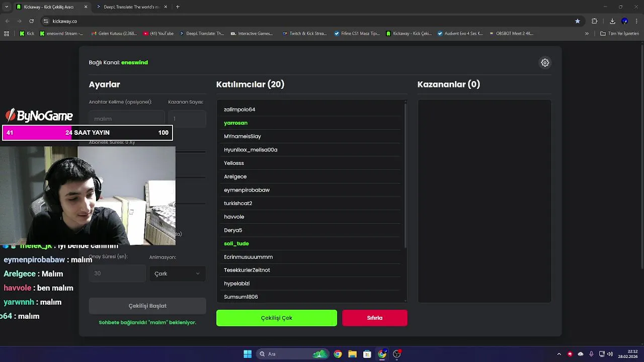644x362 pixels.
Task: Click the Çekilişi Başlat button
Action: click(x=147, y=306)
